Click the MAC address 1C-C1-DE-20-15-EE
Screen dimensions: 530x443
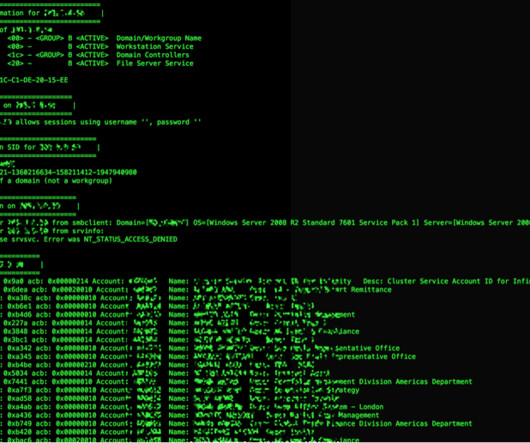pos(34,80)
